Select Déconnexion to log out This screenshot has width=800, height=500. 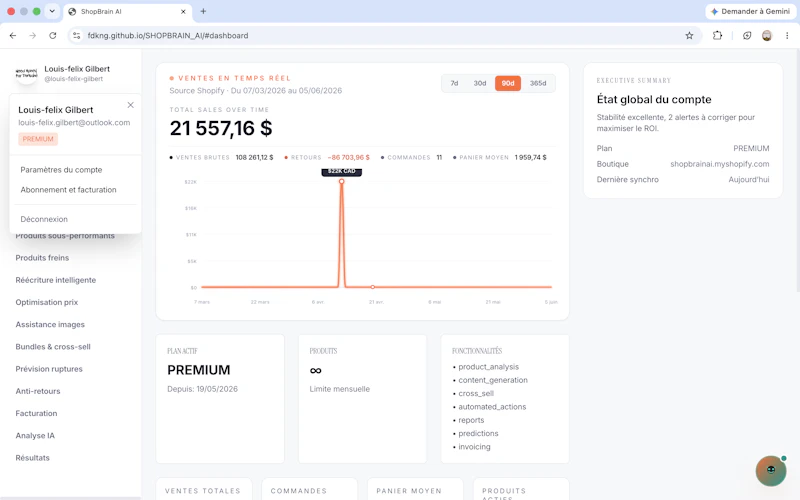tap(44, 219)
